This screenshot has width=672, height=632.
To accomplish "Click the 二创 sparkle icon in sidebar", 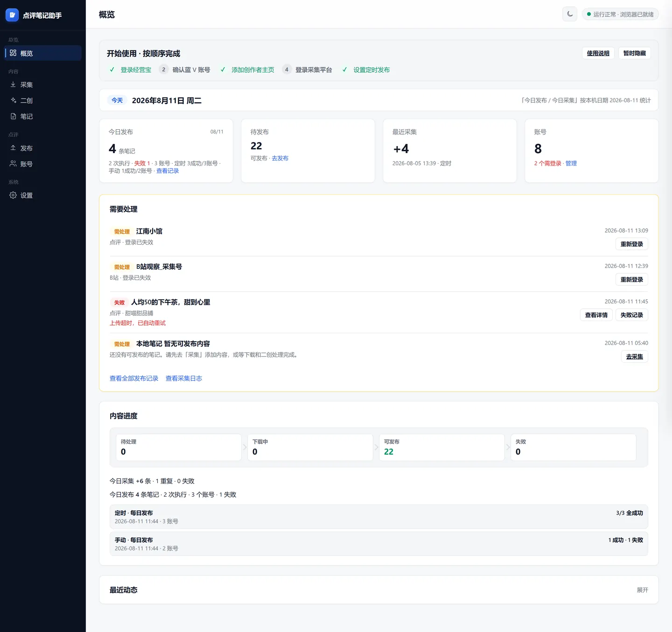I will point(13,100).
